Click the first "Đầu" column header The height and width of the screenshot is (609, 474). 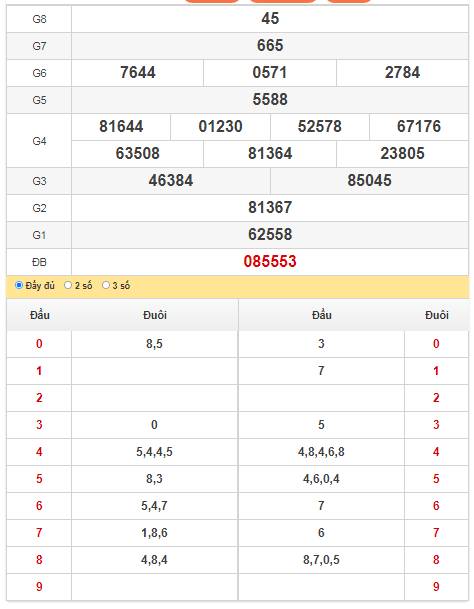[x=40, y=315]
